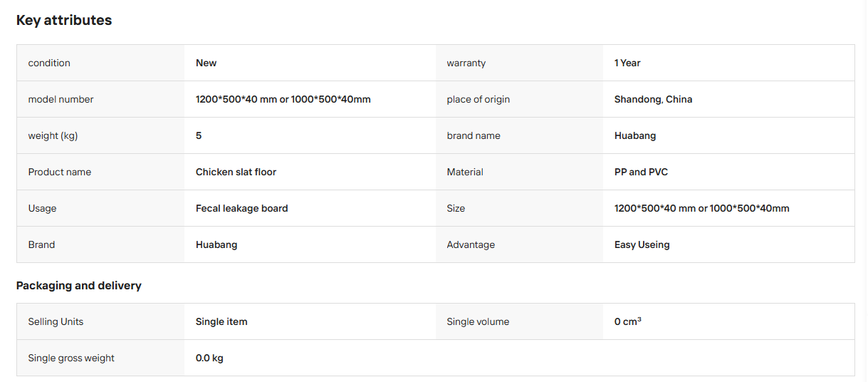
Task: Click the Key attributes heading
Action: [64, 20]
